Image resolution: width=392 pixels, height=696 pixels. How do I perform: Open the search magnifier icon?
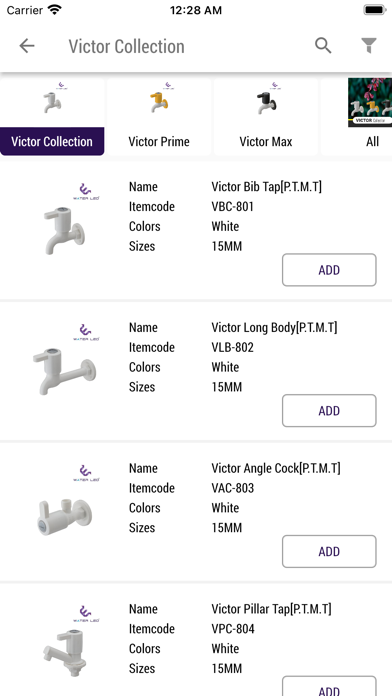pyautogui.click(x=323, y=46)
